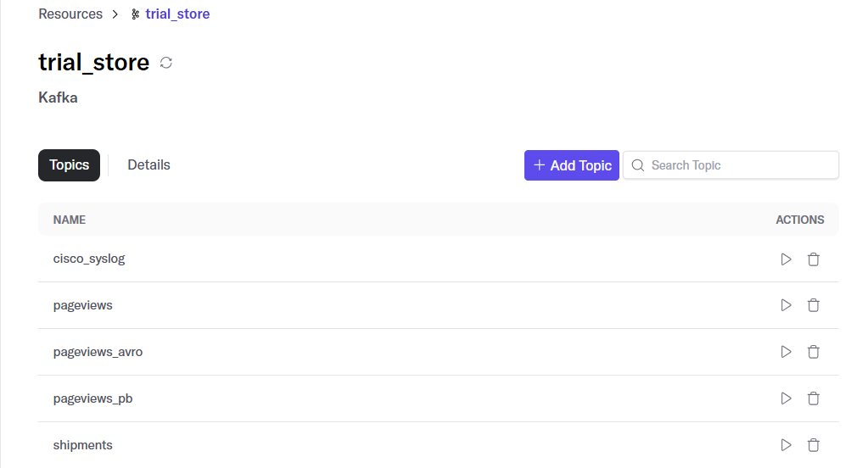868x468 pixels.
Task: Delete the shipments topic with trash icon
Action: [813, 445]
